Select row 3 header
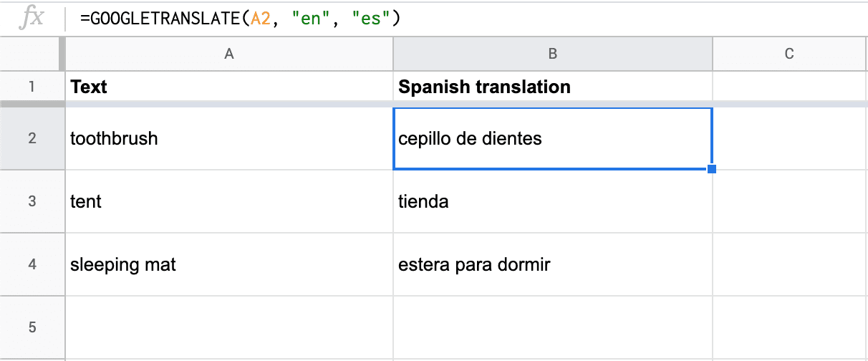The image size is (868, 361). point(32,201)
